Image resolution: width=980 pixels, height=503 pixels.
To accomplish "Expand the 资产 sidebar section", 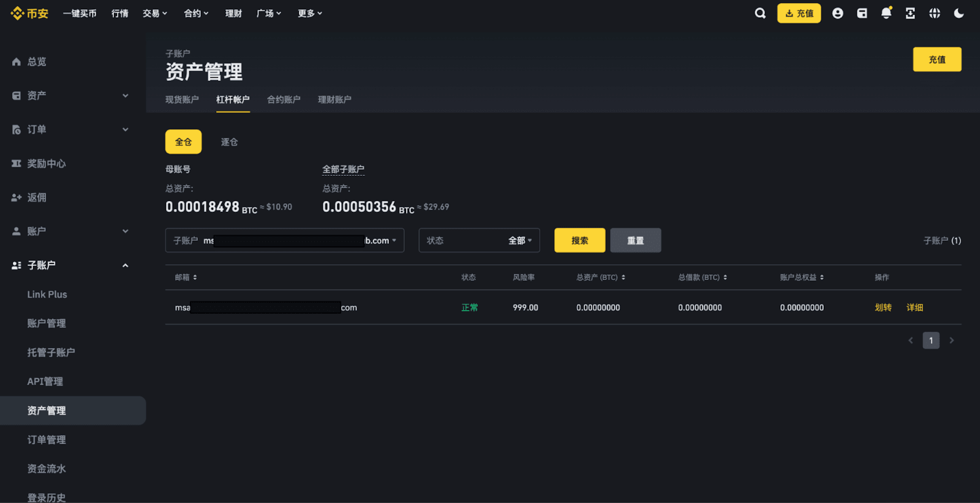I will coord(125,96).
